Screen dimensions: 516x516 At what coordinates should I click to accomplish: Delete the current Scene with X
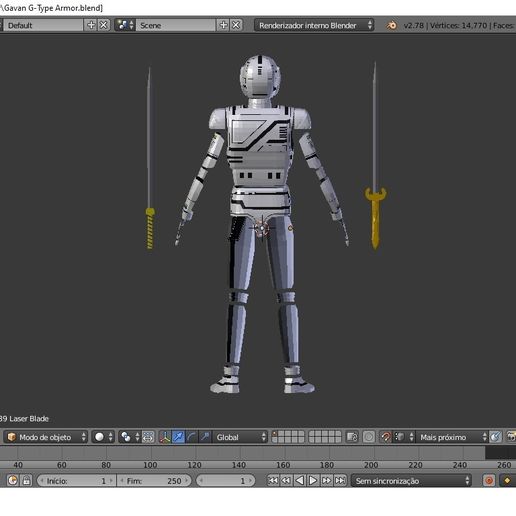coord(236,25)
